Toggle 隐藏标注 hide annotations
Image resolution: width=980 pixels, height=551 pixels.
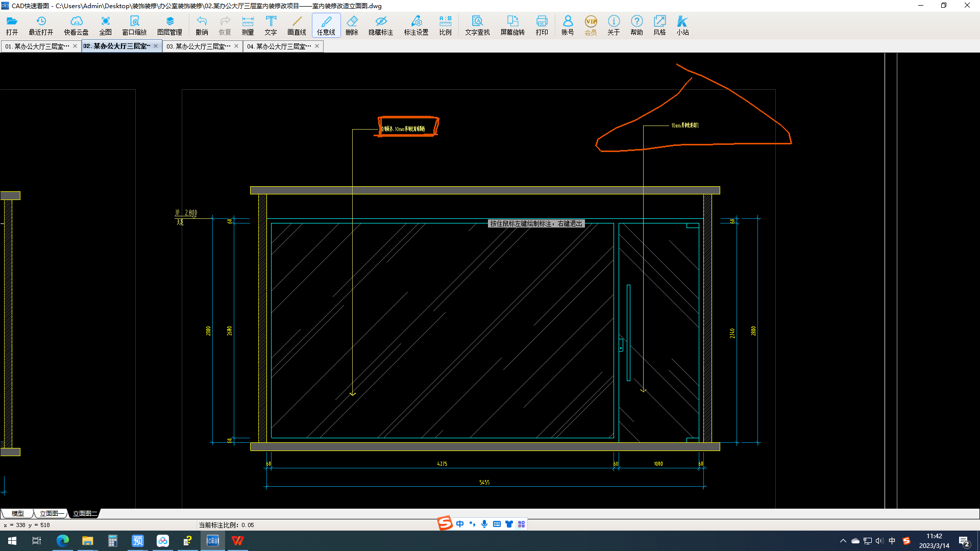click(381, 26)
